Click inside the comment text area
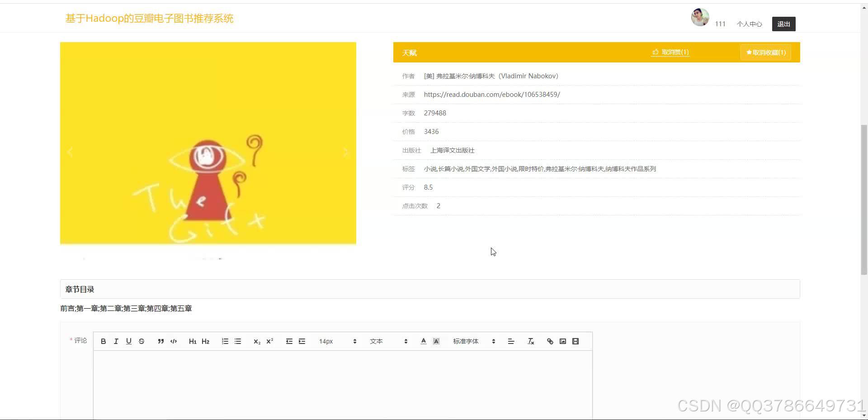Viewport: 868px width, 420px height. [x=343, y=385]
